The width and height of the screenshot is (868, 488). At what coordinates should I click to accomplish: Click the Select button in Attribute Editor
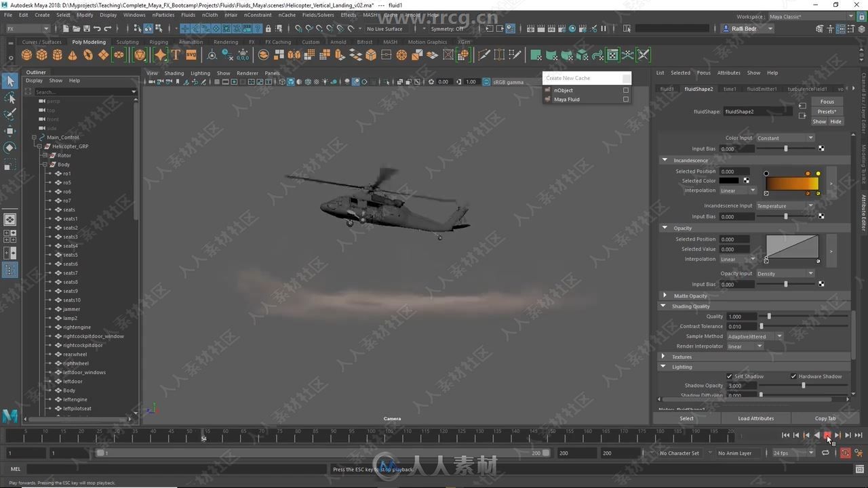pos(686,418)
